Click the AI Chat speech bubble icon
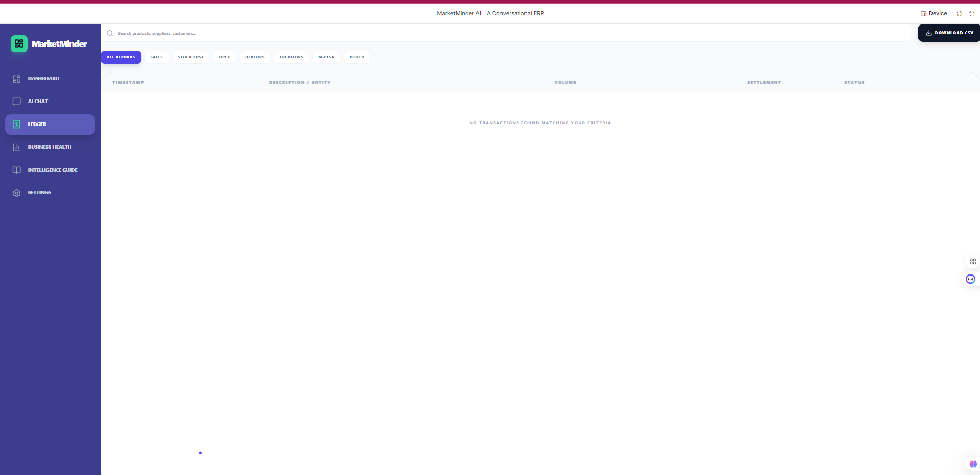Image resolution: width=980 pixels, height=475 pixels. [17, 102]
